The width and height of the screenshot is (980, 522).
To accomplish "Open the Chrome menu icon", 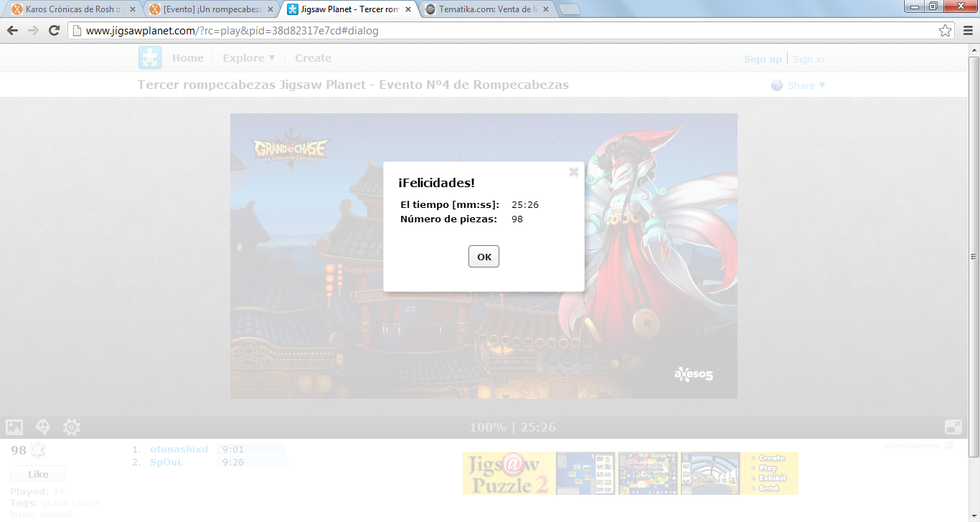I will [966, 31].
